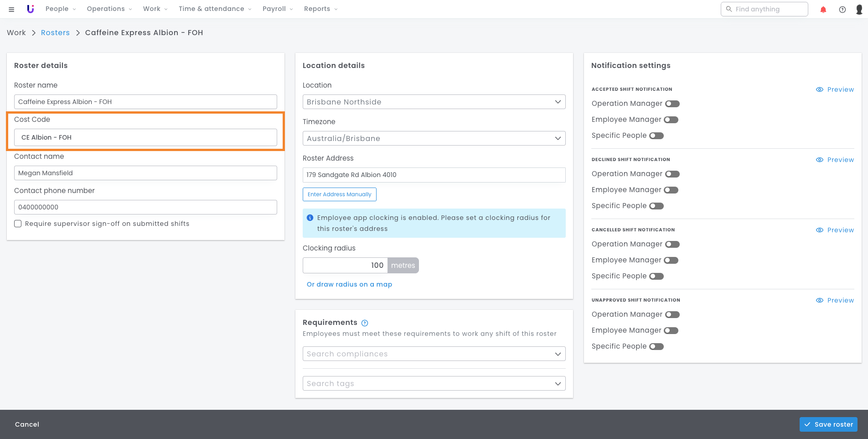Open the Time & attendance menu
868x439 pixels.
[x=215, y=9]
